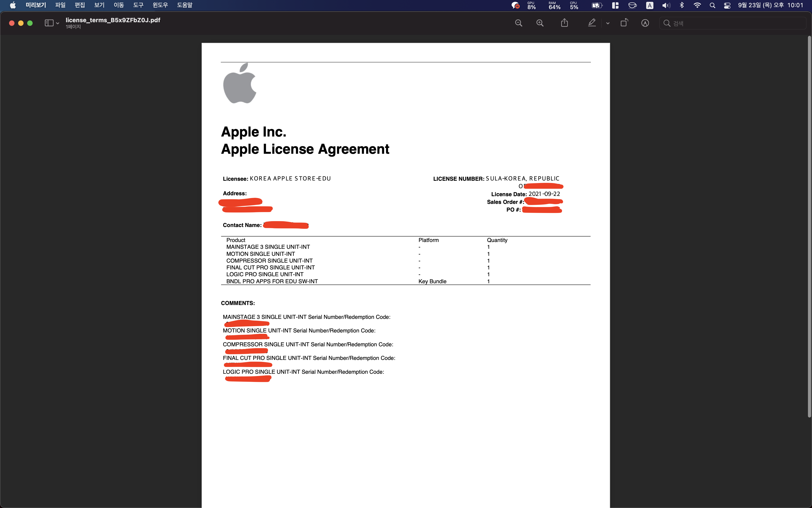Open the 도움말 menu
Viewport: 812px width, 508px height.
[185, 5]
